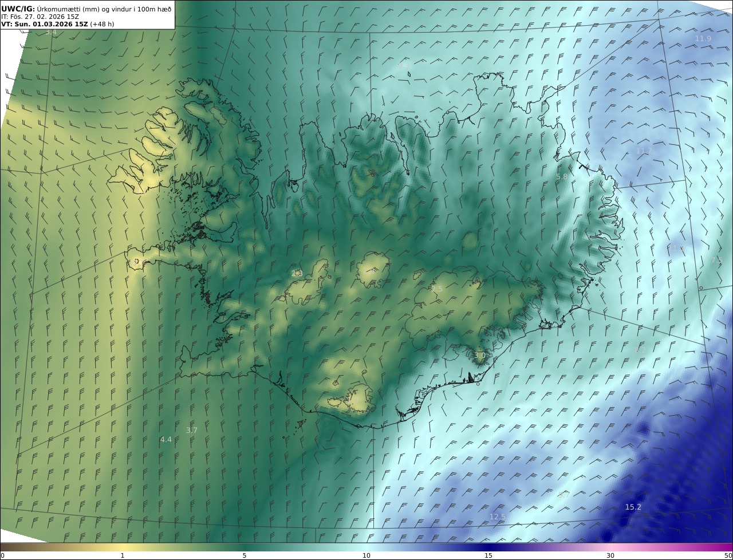This screenshot has width=733, height=560.
Task: Click the '(+48 h)' forecast offset label
Action: click(x=102, y=25)
